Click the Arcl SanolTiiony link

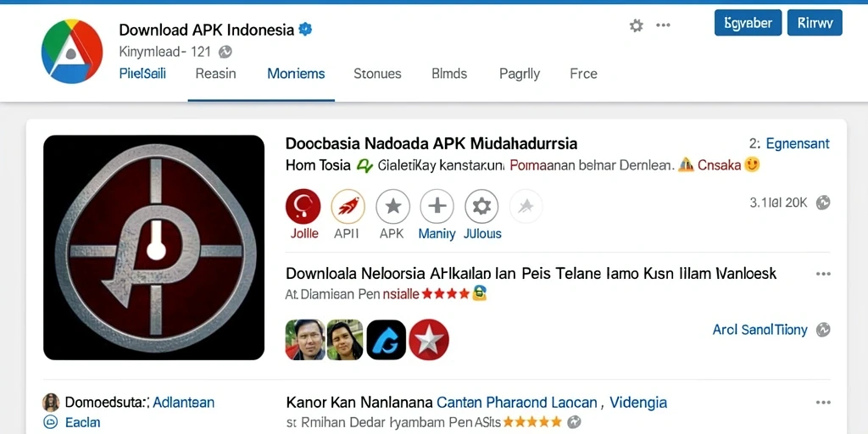click(x=760, y=330)
